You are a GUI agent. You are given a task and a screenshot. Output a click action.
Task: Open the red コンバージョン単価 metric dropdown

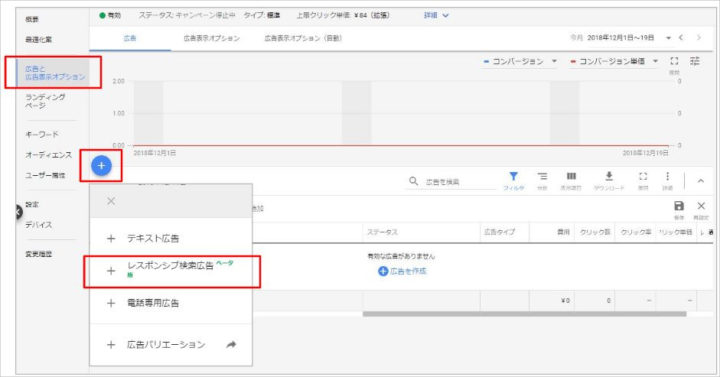coord(614,61)
